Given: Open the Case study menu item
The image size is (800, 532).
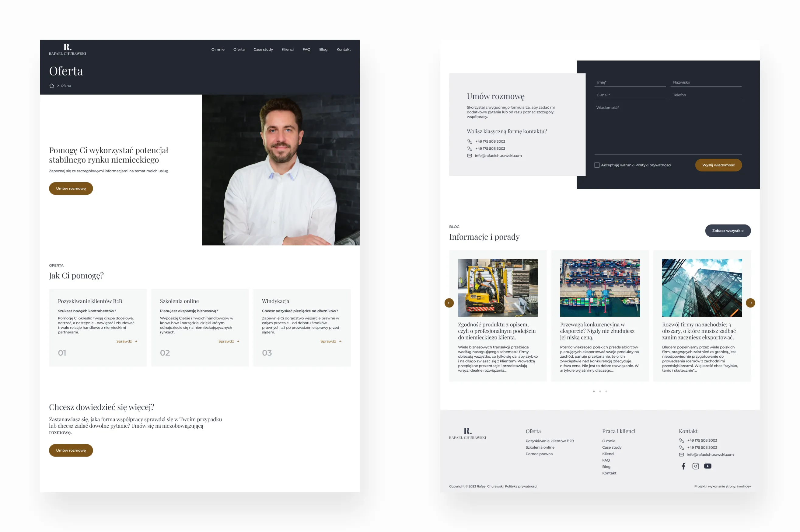Looking at the screenshot, I should (263, 50).
